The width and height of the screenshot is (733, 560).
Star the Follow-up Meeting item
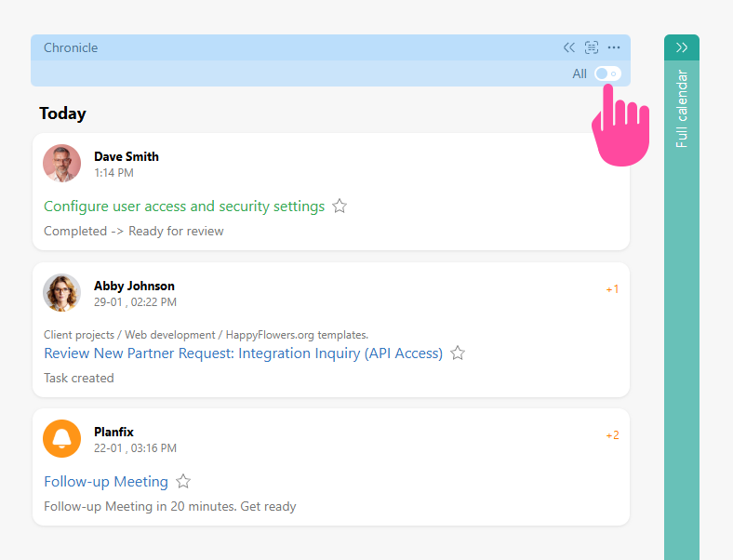click(183, 482)
